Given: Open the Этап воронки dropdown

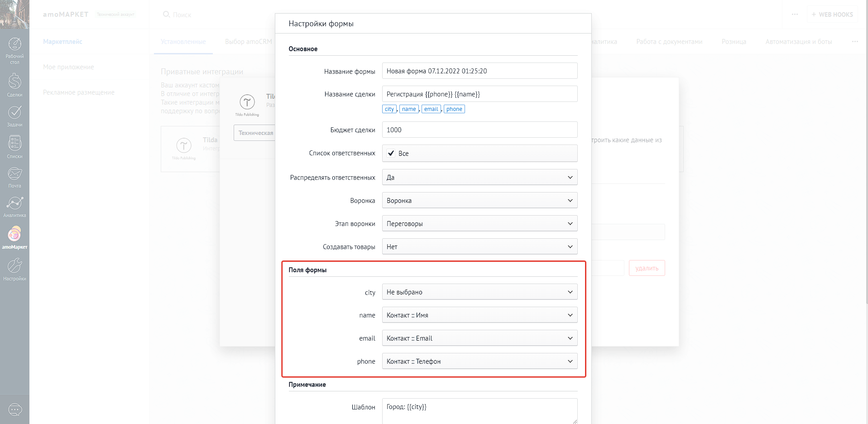Looking at the screenshot, I should [480, 223].
